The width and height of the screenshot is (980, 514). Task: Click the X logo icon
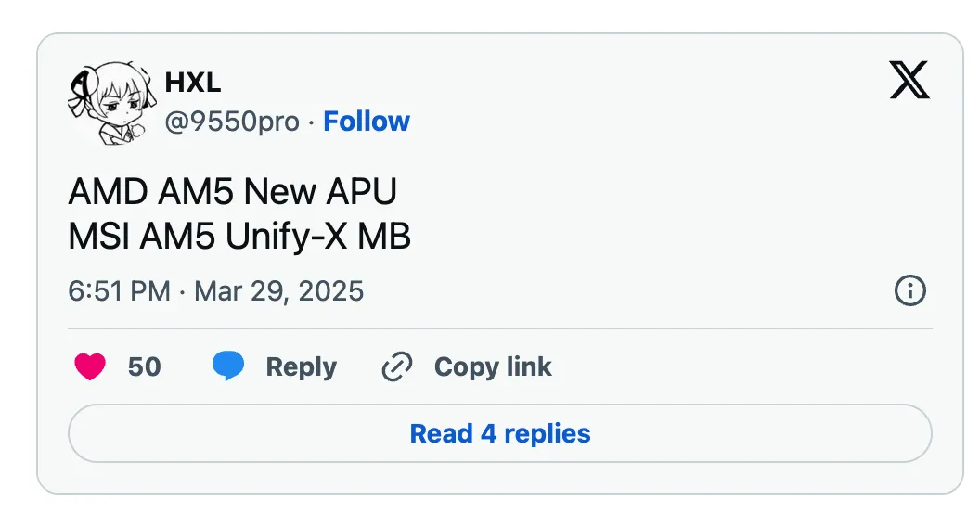coord(909,82)
